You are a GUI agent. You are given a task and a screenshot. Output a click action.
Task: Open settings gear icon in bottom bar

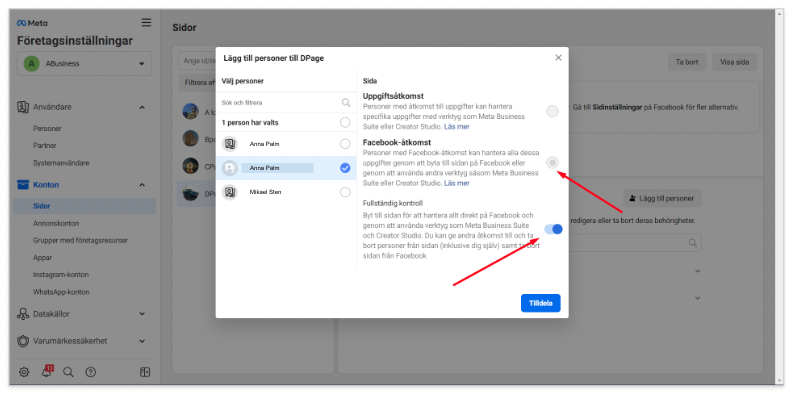click(x=24, y=372)
